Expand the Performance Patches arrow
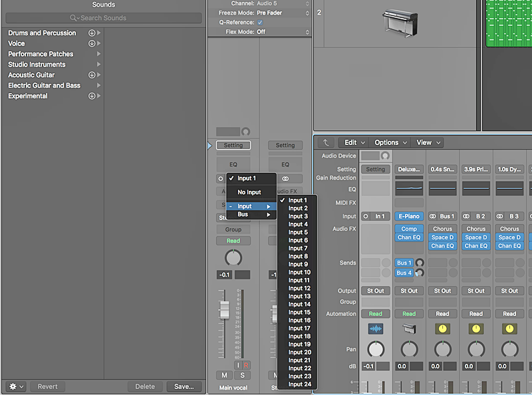532x395 pixels. pyautogui.click(x=98, y=54)
